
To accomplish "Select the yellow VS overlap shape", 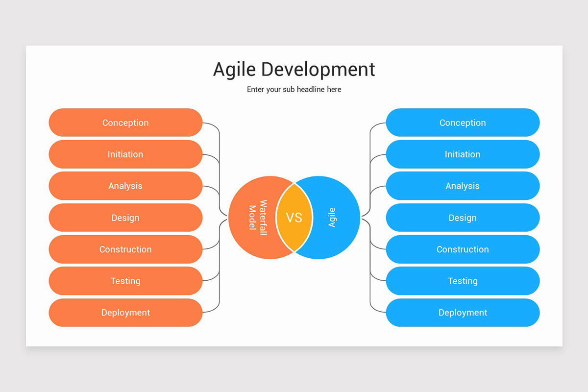I will (x=294, y=218).
